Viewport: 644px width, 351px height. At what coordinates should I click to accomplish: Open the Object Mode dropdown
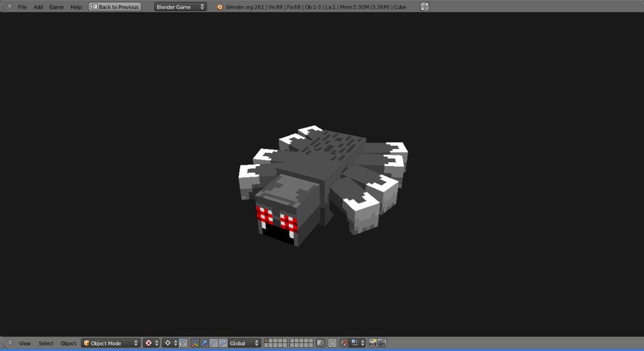coord(111,343)
